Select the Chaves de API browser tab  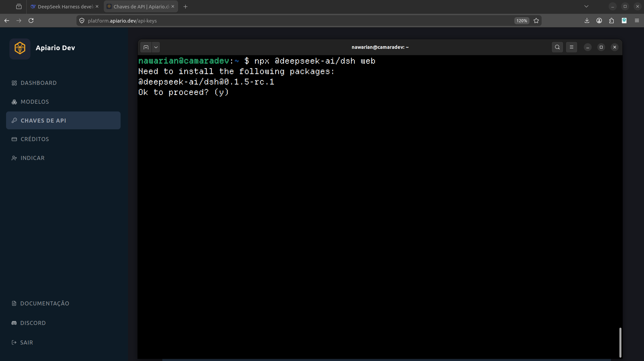pyautogui.click(x=140, y=6)
